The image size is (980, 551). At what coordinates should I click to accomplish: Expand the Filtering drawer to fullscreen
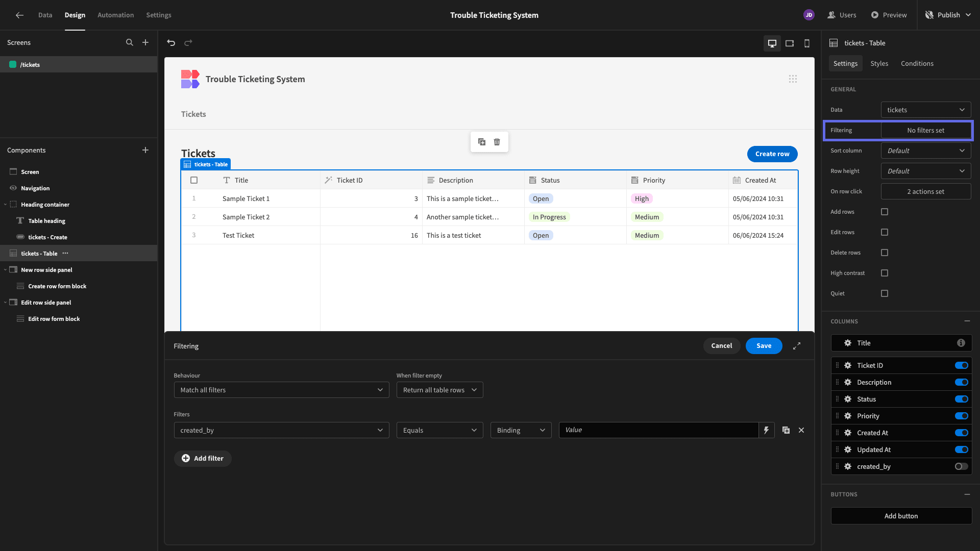tap(797, 346)
